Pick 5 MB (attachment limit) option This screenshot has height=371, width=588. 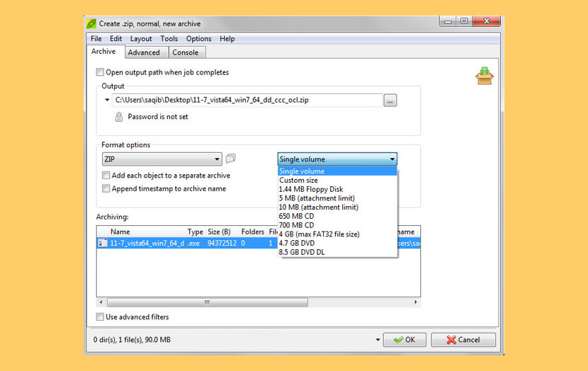pos(337,198)
